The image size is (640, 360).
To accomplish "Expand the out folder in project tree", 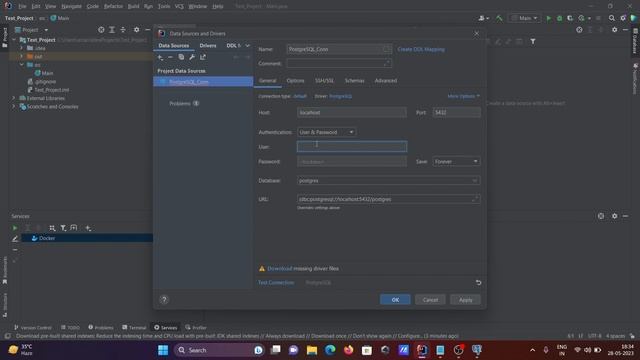I will (x=22, y=56).
